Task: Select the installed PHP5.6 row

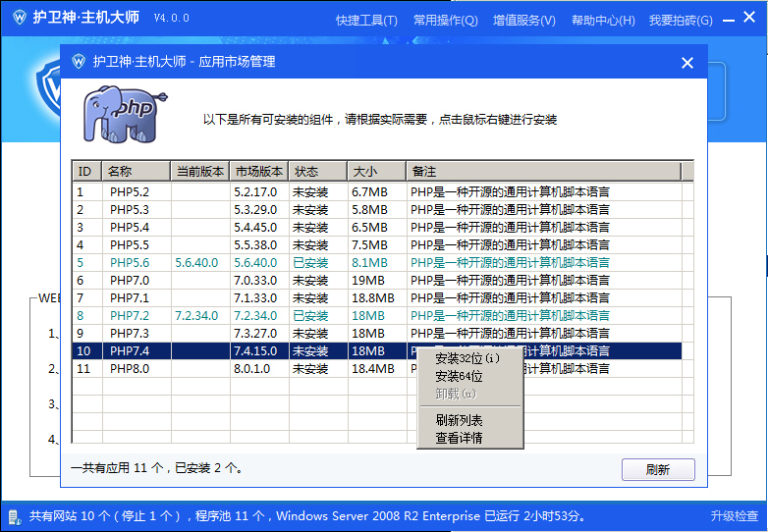Action: (x=377, y=262)
